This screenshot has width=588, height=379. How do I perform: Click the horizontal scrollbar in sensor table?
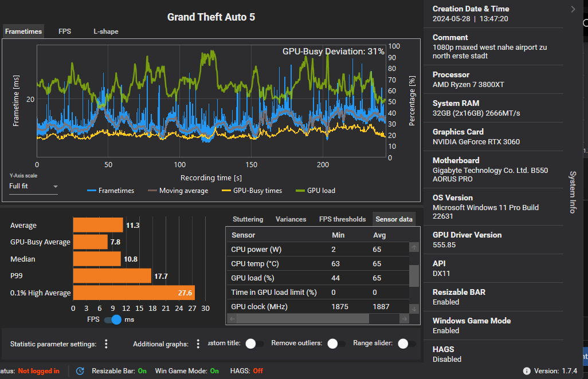coord(303,319)
